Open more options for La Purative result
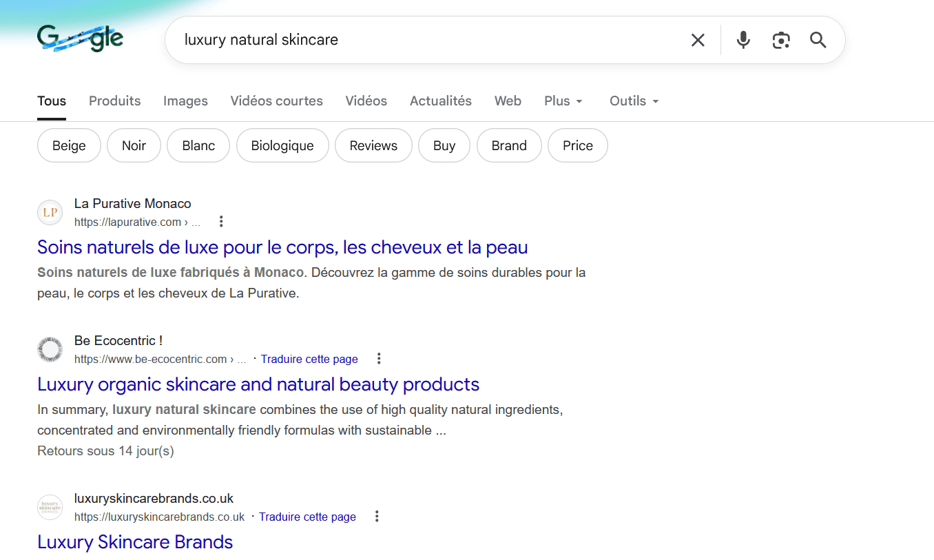934x560 pixels. coord(221,222)
